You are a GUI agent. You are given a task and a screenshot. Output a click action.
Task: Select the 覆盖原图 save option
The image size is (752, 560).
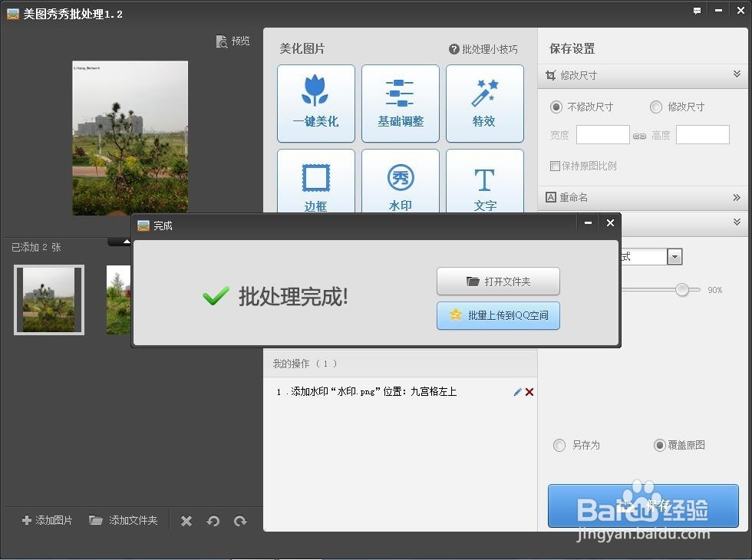click(x=660, y=445)
